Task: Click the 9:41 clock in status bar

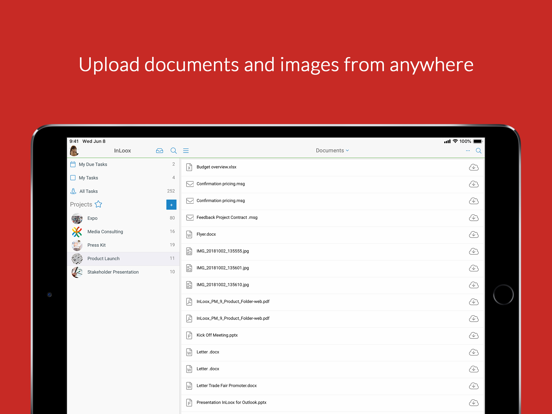Action: point(74,141)
